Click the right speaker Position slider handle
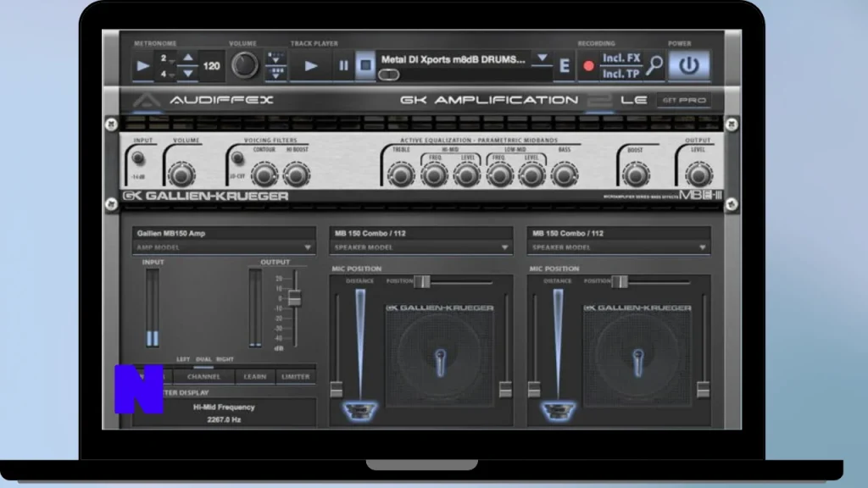Image resolution: width=868 pixels, height=488 pixels. tap(620, 281)
